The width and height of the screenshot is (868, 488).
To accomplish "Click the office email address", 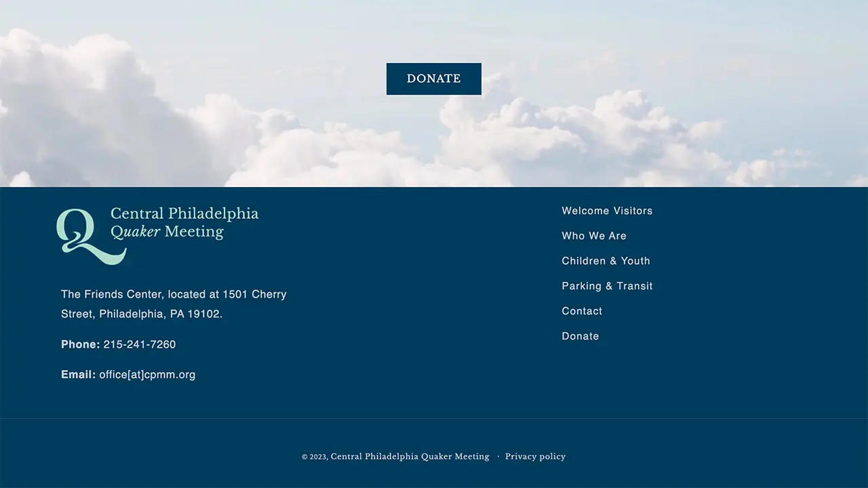I will tap(147, 375).
